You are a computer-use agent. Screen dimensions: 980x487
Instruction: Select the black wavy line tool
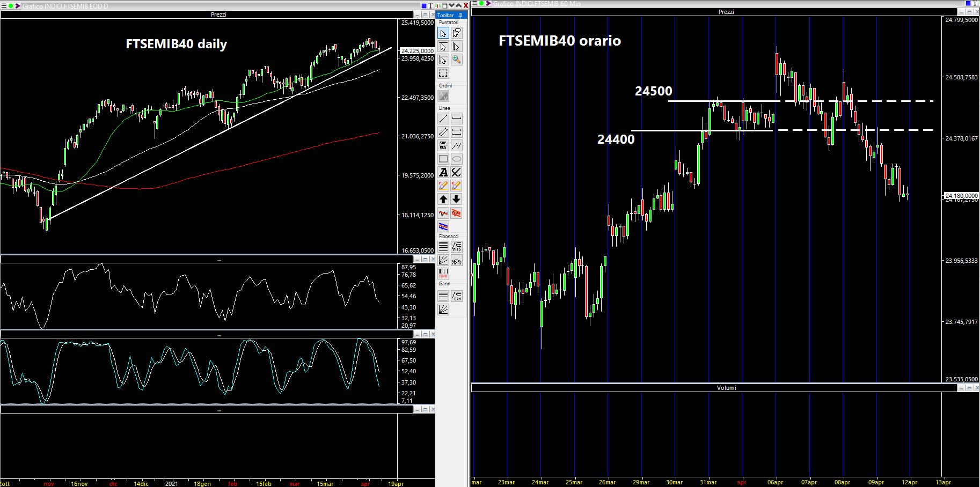point(443,213)
